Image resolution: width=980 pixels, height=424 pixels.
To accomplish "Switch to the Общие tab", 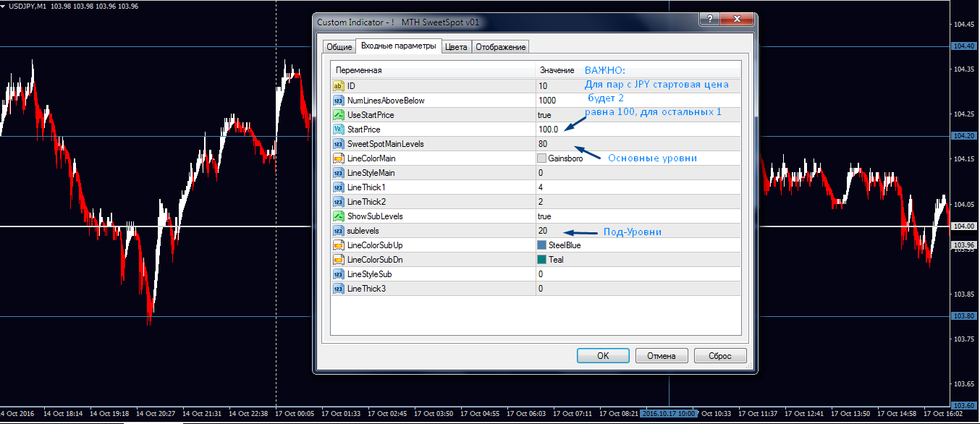I will pyautogui.click(x=339, y=47).
